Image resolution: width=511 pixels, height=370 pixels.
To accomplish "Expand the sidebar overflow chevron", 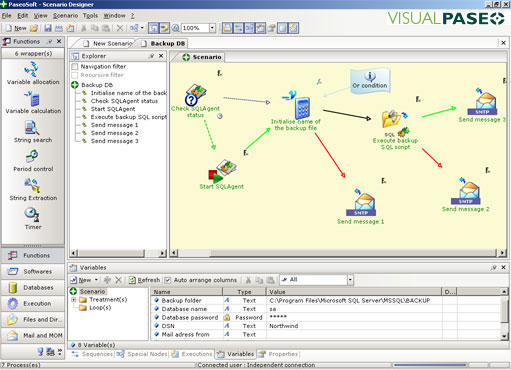I will [x=60, y=351].
